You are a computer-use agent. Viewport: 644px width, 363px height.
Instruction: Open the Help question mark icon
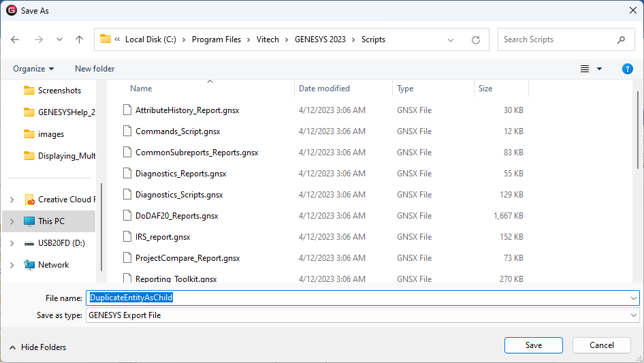628,69
